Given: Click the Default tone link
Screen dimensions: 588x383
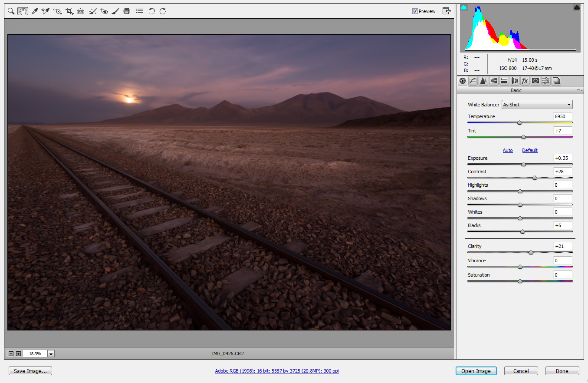Looking at the screenshot, I should 530,150.
